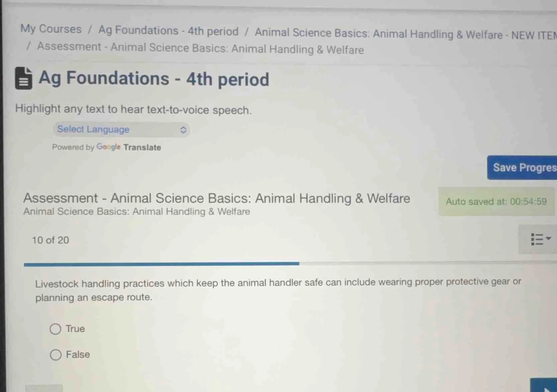
Task: Click the document icon beside Ag Foundations title
Action: click(23, 79)
